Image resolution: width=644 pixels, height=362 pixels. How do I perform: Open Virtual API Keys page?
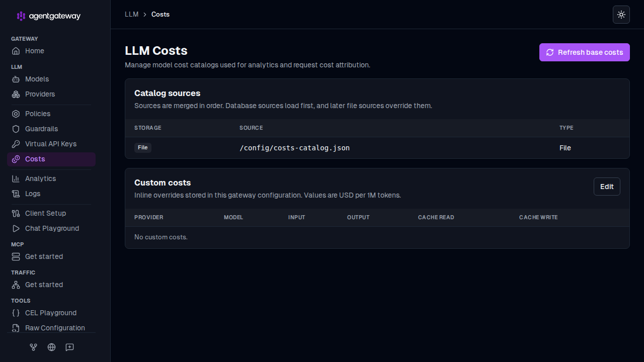(51, 144)
